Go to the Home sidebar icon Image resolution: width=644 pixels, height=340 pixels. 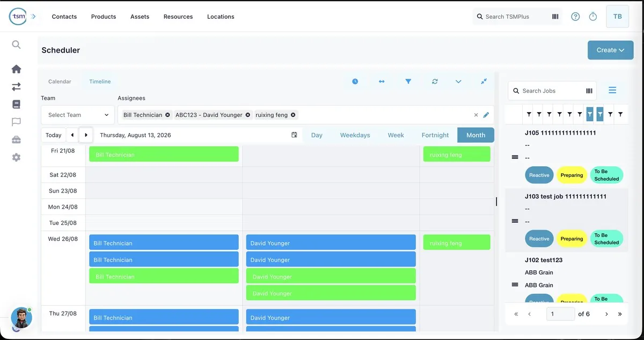[16, 69]
